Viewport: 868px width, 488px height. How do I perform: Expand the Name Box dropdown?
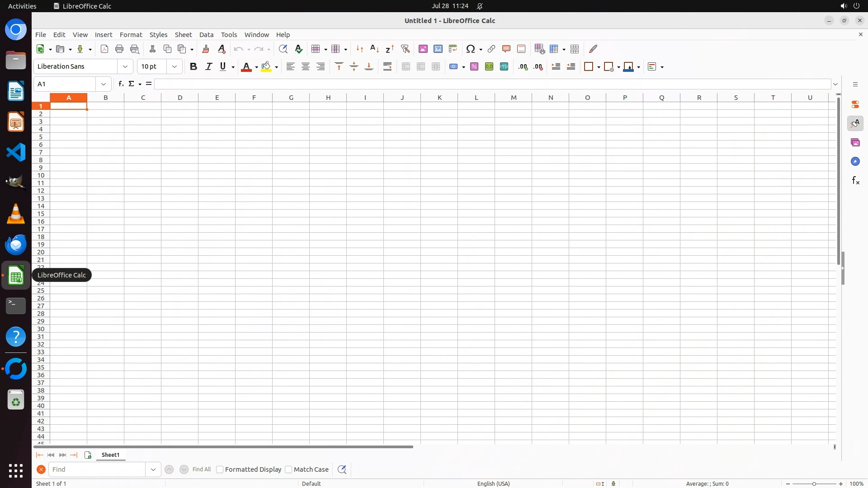click(x=104, y=84)
